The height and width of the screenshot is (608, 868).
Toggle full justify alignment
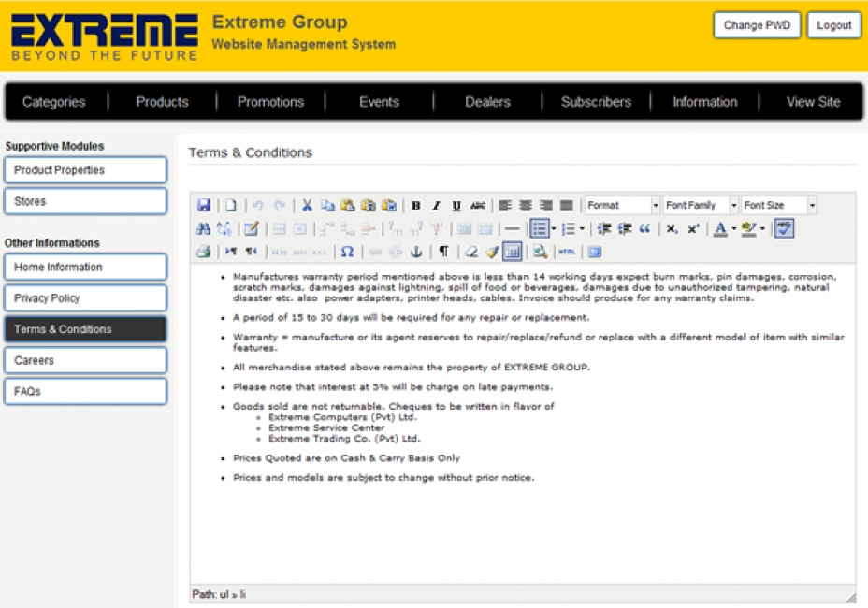566,206
